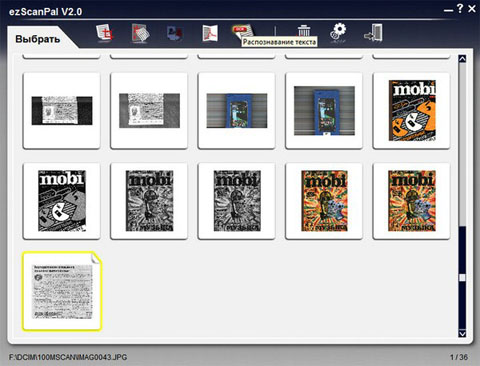Screen dimensions: 480x366
Task: Select last colorful mobi музыка thumbnail
Action: pos(411,201)
